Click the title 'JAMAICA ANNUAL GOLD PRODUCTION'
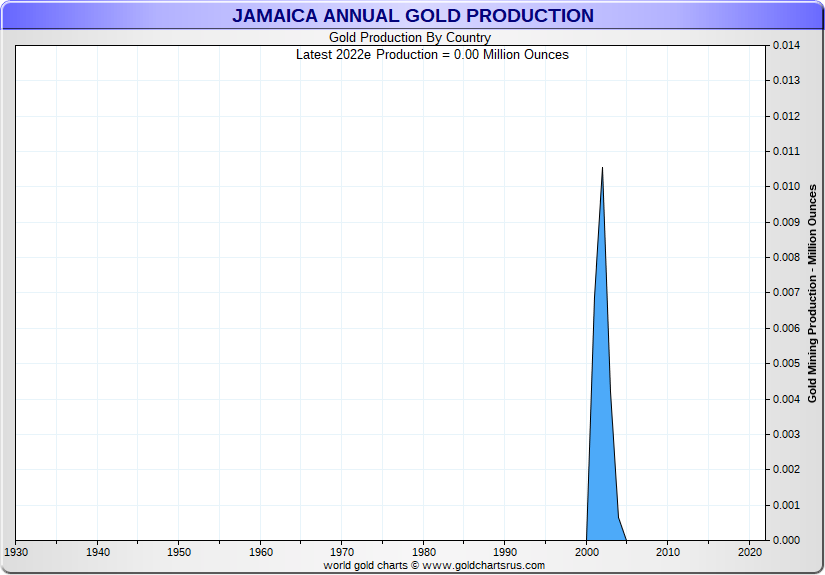Screen dimensions: 825x575 (413, 16)
